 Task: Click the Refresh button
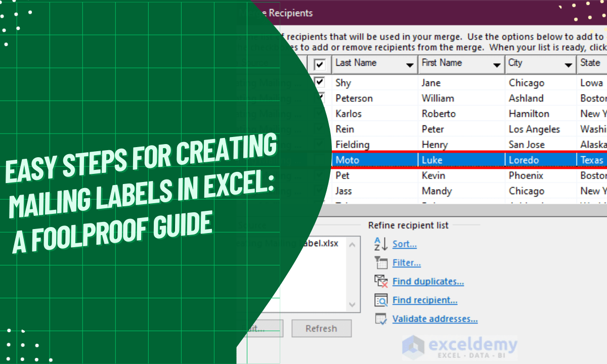[321, 329]
